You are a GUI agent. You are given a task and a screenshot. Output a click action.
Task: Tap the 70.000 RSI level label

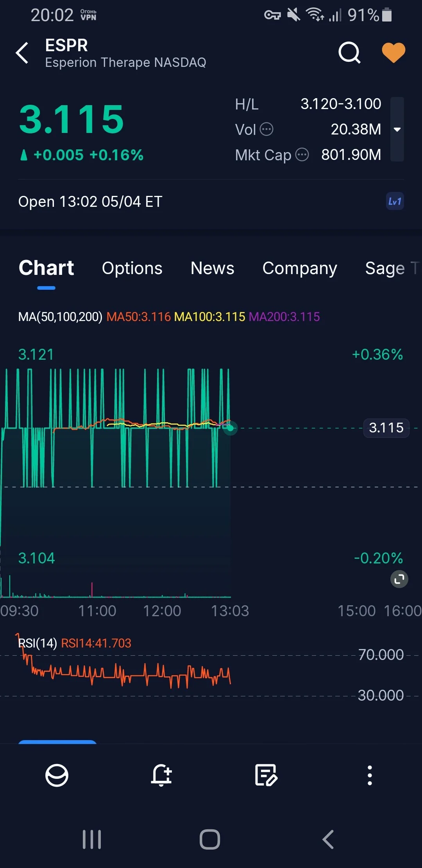(381, 655)
